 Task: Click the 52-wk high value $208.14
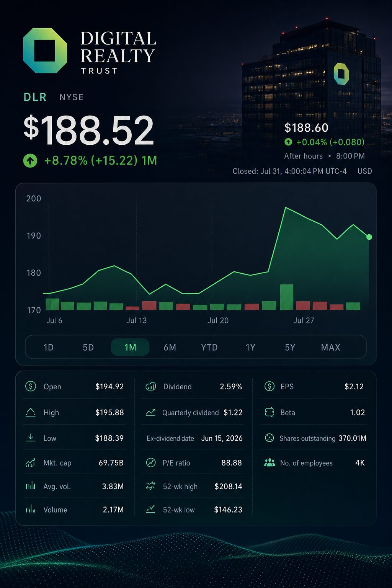[229, 487]
